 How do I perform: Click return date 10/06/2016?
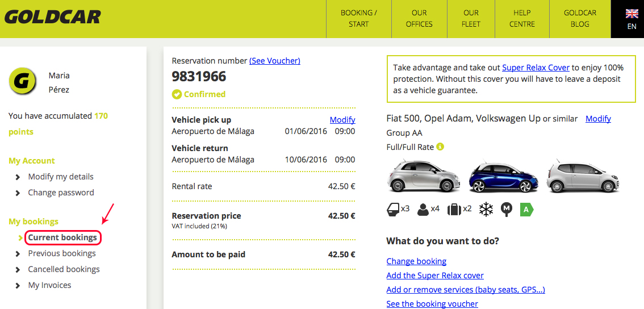[x=306, y=160]
